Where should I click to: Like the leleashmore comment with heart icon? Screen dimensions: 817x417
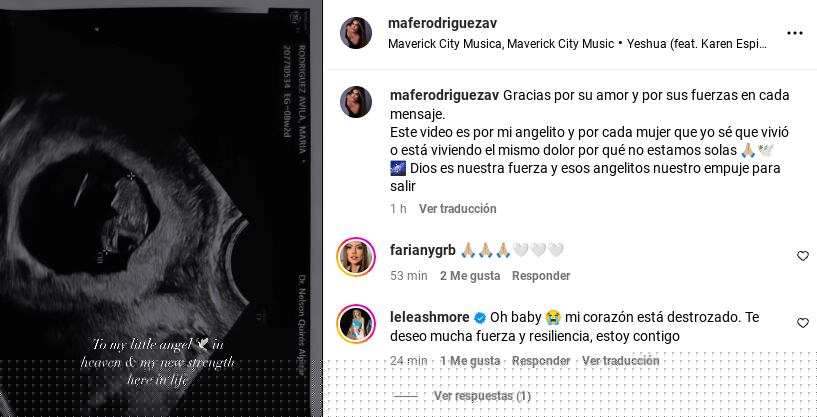803,323
